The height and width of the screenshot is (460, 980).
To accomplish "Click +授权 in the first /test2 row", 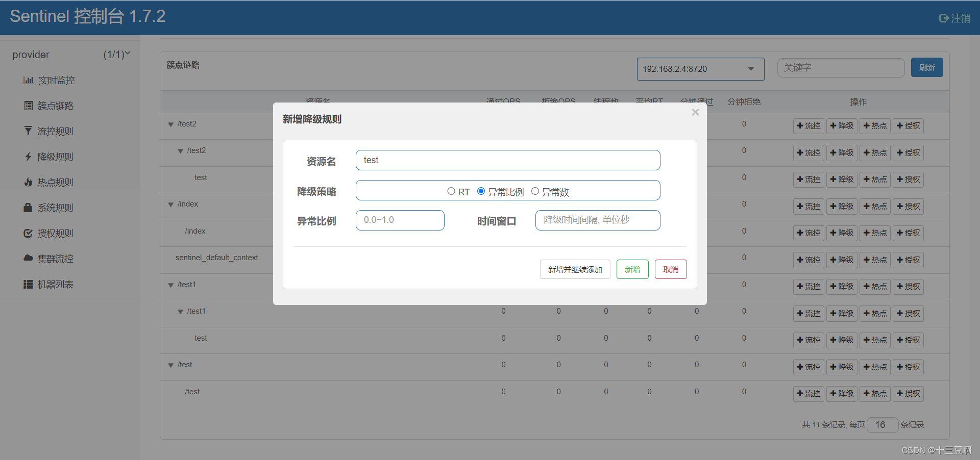I will point(908,126).
